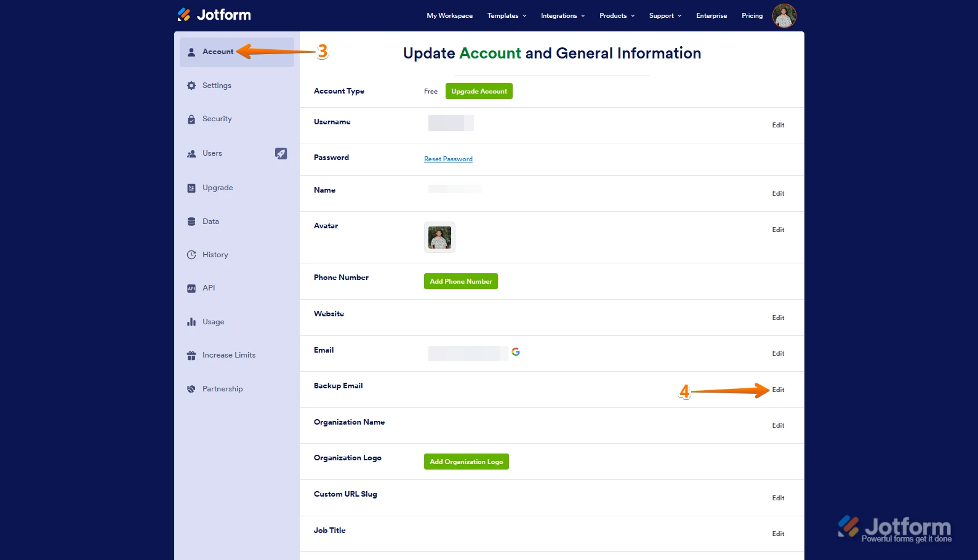Open the History section label
The image size is (978, 560).
pyautogui.click(x=215, y=255)
